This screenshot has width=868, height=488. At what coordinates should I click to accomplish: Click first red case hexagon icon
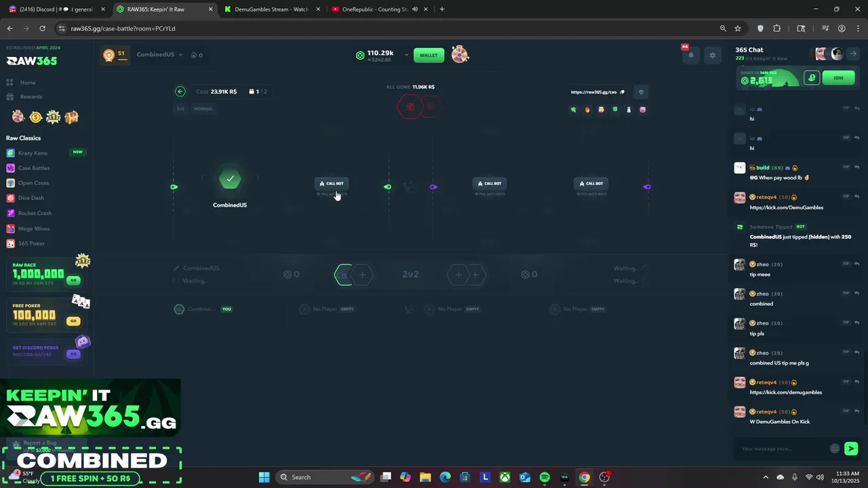(410, 106)
